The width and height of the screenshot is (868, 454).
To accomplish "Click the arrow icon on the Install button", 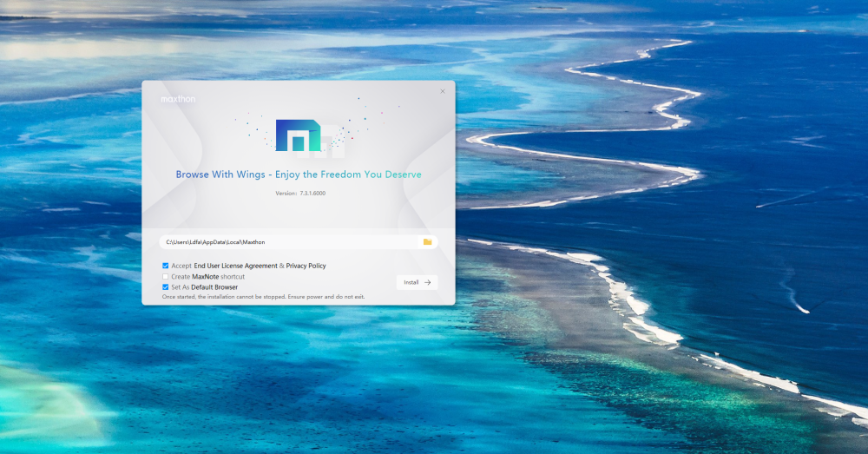I will (x=427, y=282).
